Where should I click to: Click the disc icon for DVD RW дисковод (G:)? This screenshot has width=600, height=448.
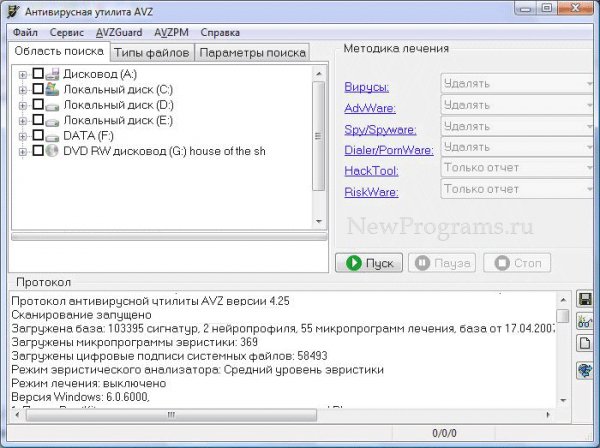[x=52, y=151]
